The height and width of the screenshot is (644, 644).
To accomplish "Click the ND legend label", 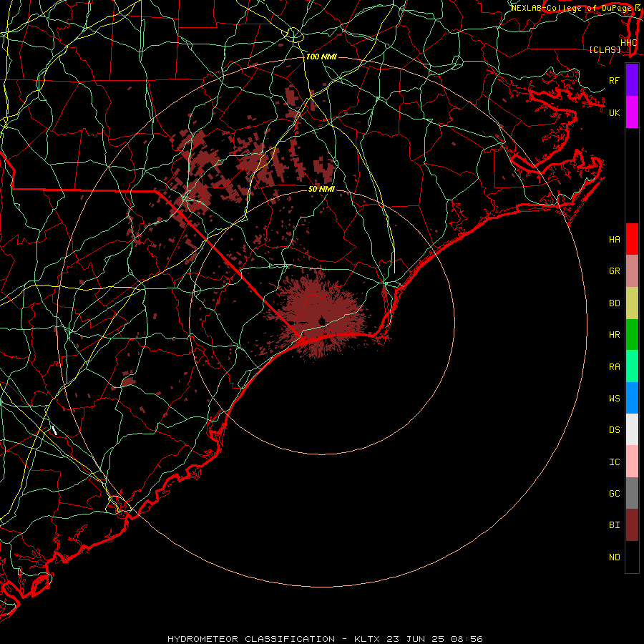I will pos(614,557).
